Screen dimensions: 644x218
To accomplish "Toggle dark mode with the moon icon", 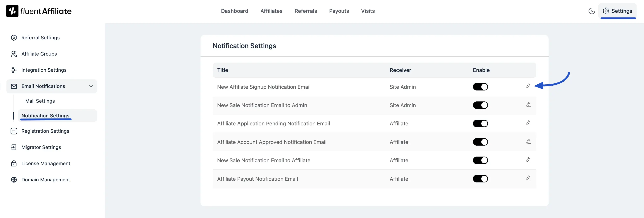I will pyautogui.click(x=591, y=11).
